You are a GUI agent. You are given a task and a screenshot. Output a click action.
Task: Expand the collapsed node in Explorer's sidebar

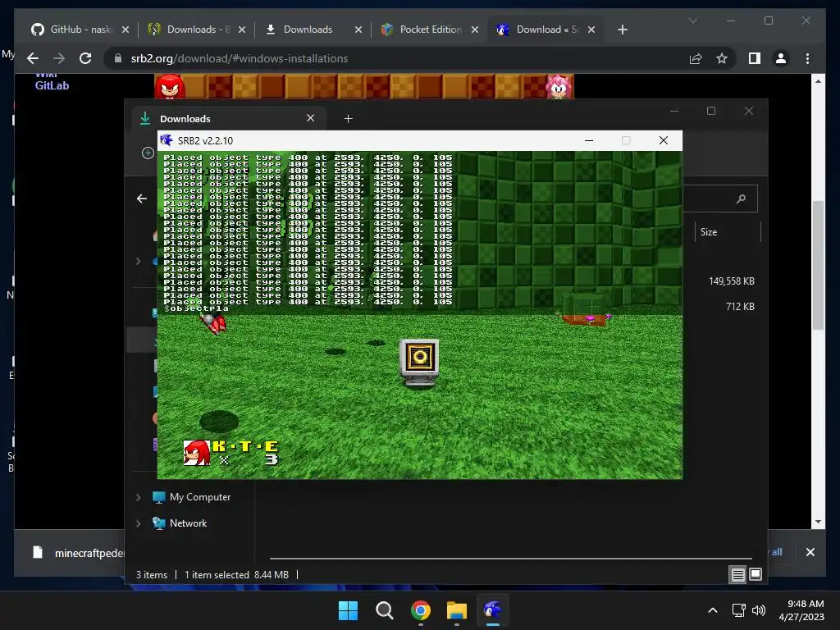138,262
